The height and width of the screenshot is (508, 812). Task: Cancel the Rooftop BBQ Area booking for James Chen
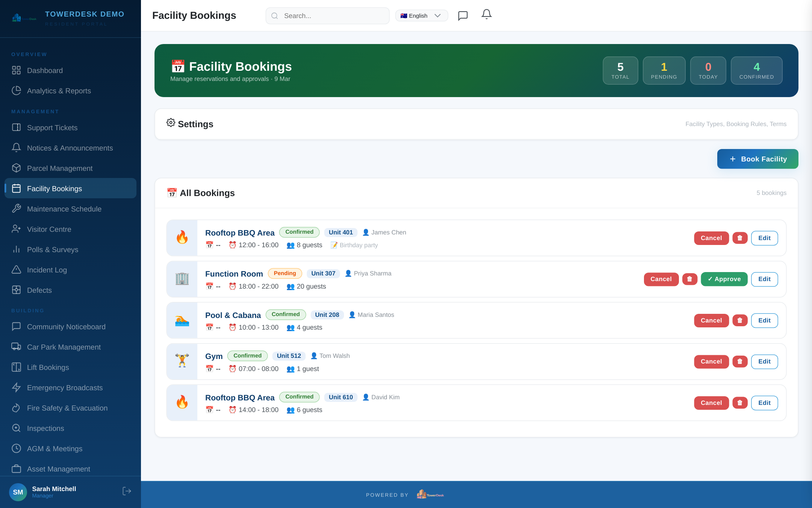(711, 238)
